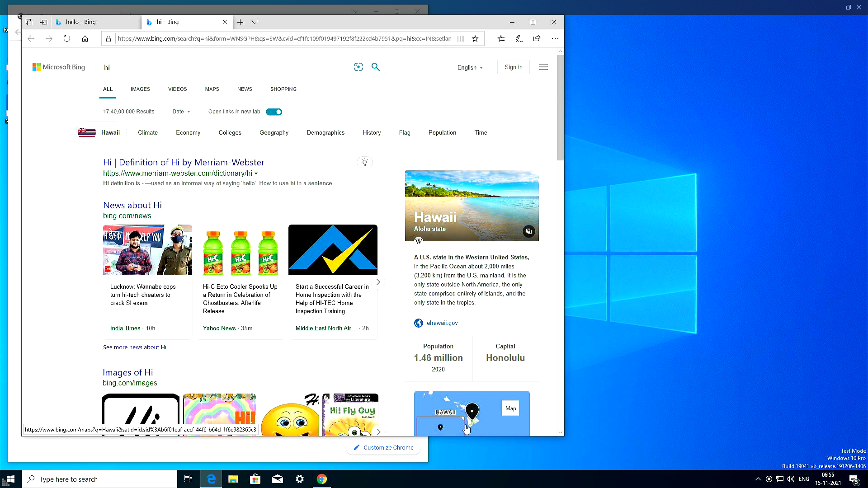Image resolution: width=868 pixels, height=488 pixels.
Task: Open the Bing hamburger menu icon
Action: (x=543, y=67)
